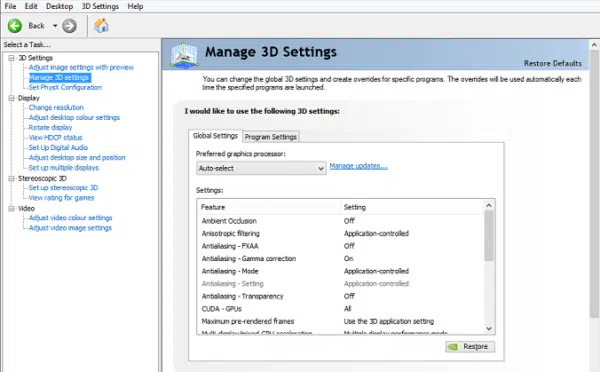Viewport: 600px width, 372px height.
Task: Collapse the 3D Settings tree node
Action: tap(11, 58)
